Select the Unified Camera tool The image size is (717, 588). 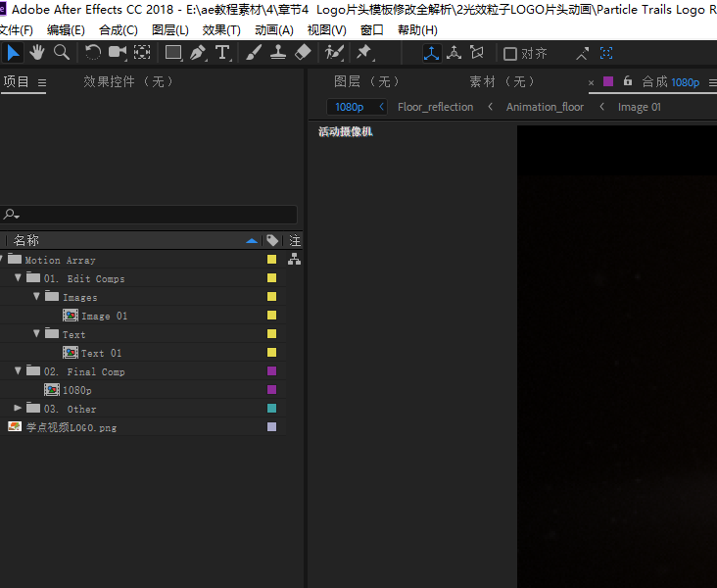(118, 53)
